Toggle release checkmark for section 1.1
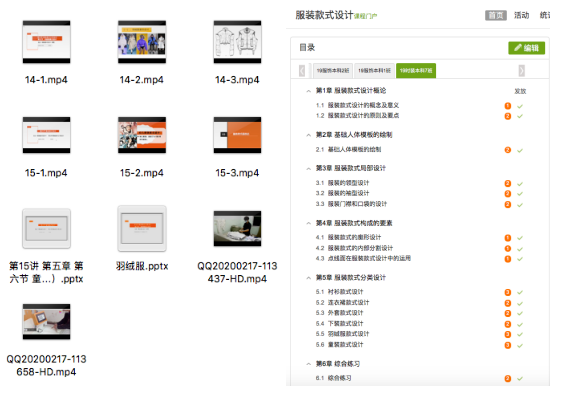The height and width of the screenshot is (393, 565). pyautogui.click(x=520, y=106)
